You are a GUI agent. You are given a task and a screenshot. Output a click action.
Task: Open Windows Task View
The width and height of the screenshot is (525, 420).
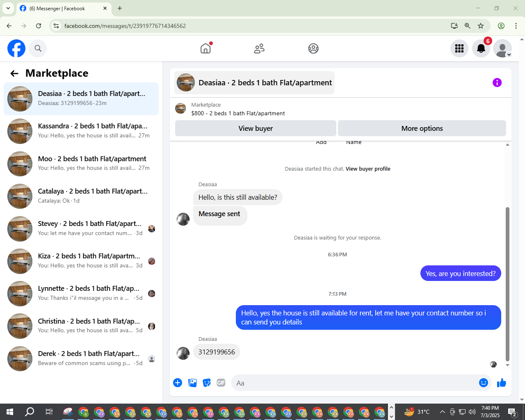click(49, 412)
